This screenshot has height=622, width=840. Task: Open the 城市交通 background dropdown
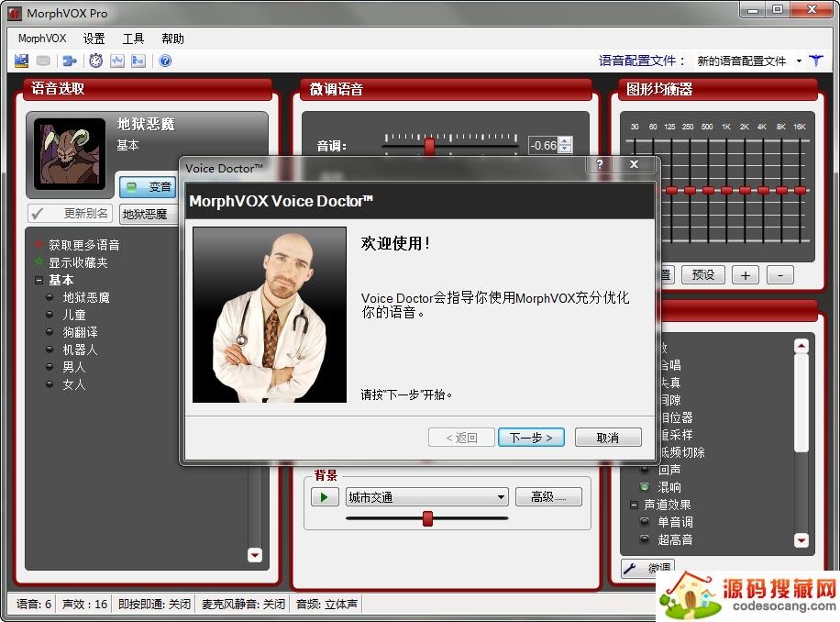tap(501, 497)
